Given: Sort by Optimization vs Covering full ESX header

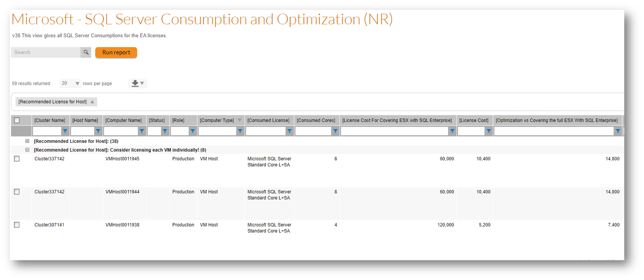Looking at the screenshot, I should tap(556, 120).
